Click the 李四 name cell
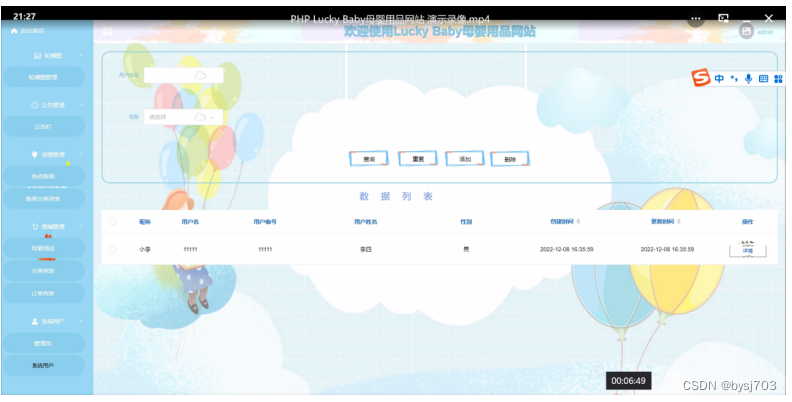The image size is (792, 402). pos(366,249)
